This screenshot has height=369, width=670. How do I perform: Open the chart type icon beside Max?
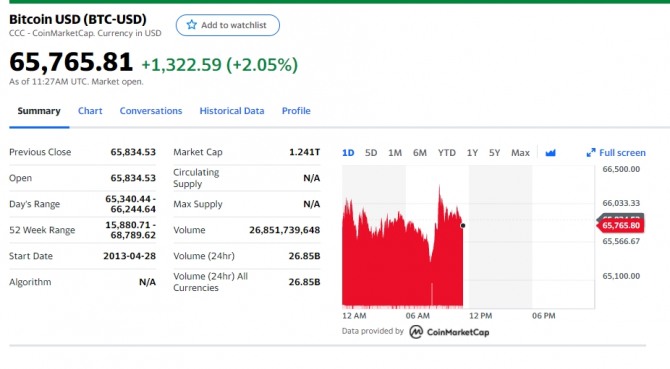coord(550,152)
